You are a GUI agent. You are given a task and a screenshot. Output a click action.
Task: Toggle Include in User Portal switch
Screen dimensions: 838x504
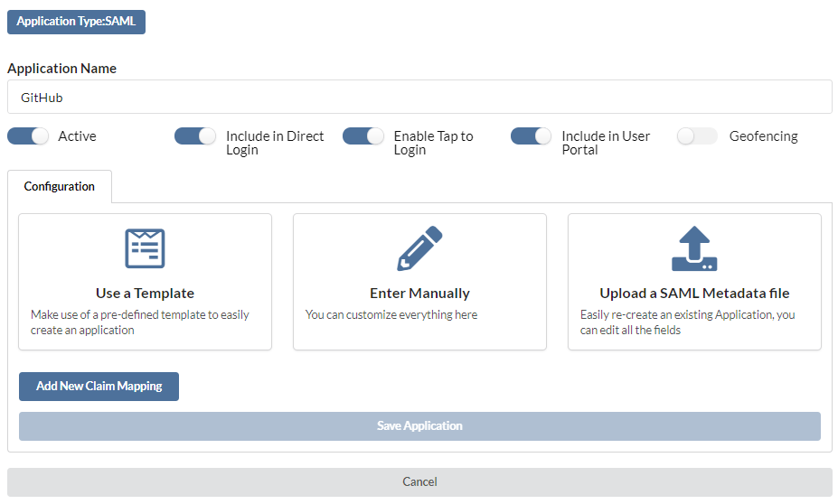pyautogui.click(x=531, y=136)
